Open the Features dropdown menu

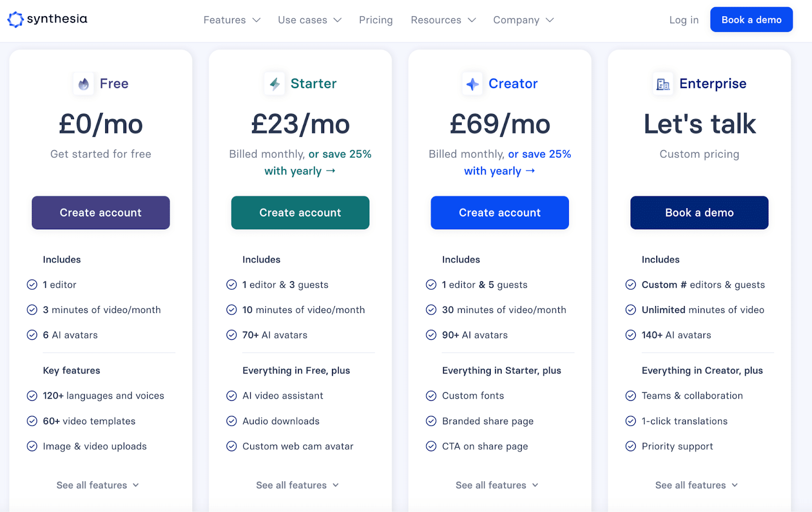232,20
